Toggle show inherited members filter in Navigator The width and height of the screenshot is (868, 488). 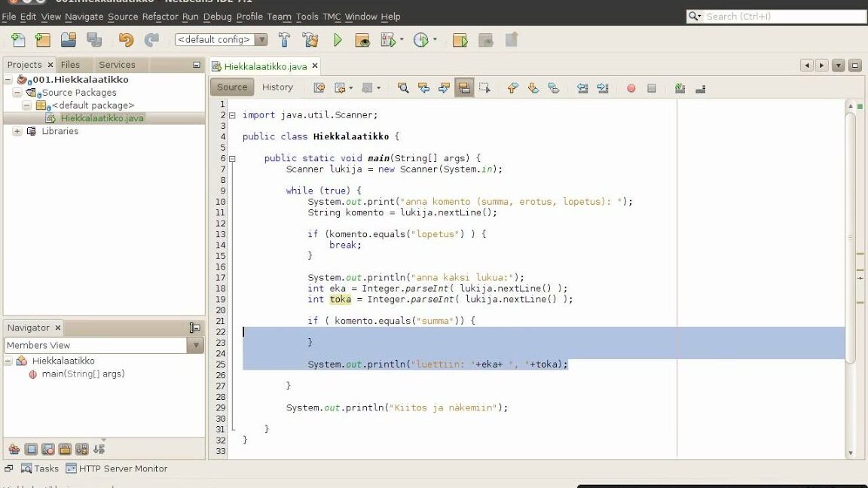pos(14,449)
